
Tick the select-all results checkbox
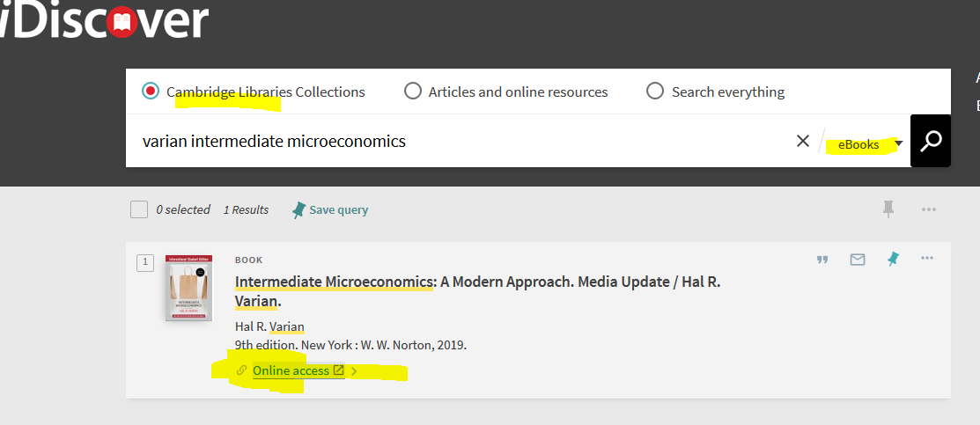click(x=139, y=209)
